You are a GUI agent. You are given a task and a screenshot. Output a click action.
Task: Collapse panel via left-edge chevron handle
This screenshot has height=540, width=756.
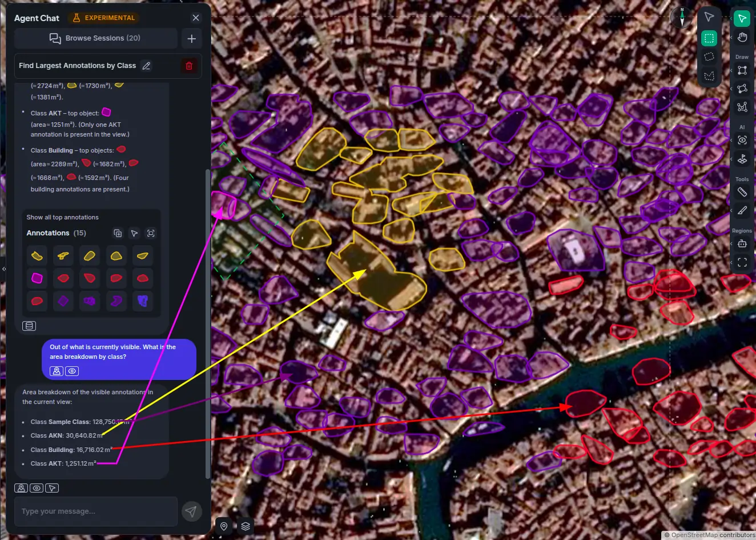point(3,269)
